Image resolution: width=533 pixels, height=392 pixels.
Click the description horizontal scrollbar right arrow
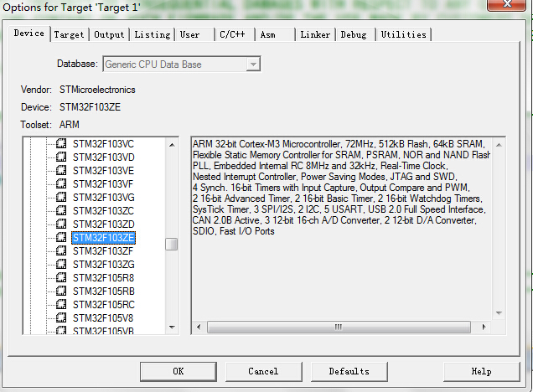(484, 327)
